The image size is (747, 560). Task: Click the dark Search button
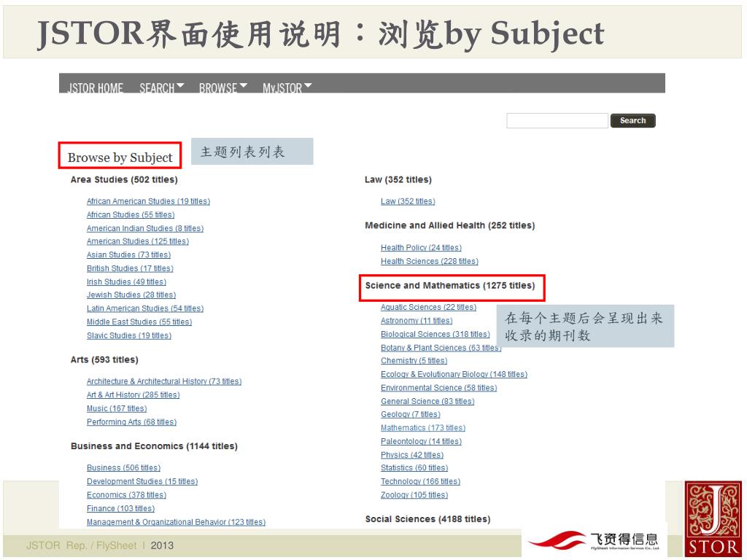(632, 121)
